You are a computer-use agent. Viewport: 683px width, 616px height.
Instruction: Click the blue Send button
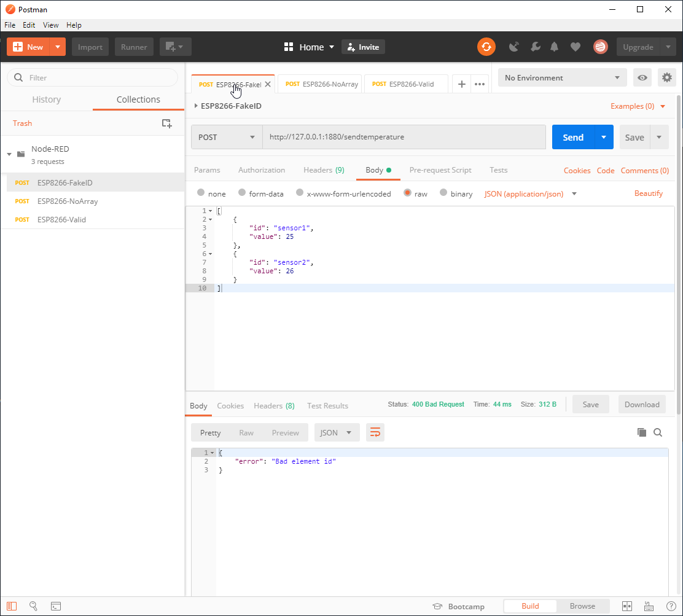(573, 137)
